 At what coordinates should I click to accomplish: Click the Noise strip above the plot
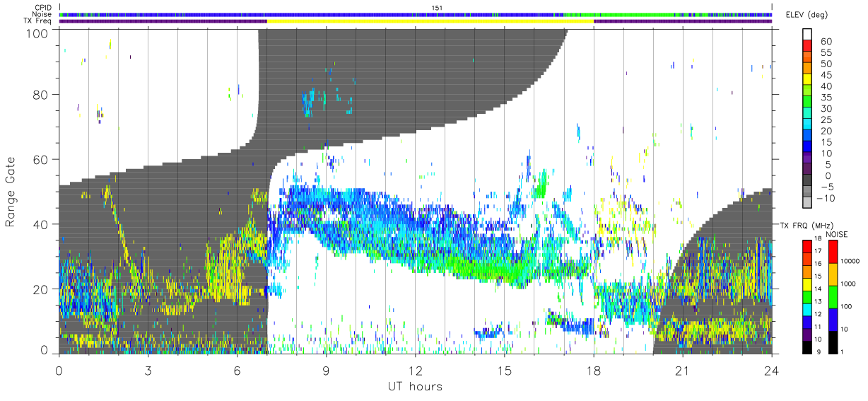(x=416, y=14)
